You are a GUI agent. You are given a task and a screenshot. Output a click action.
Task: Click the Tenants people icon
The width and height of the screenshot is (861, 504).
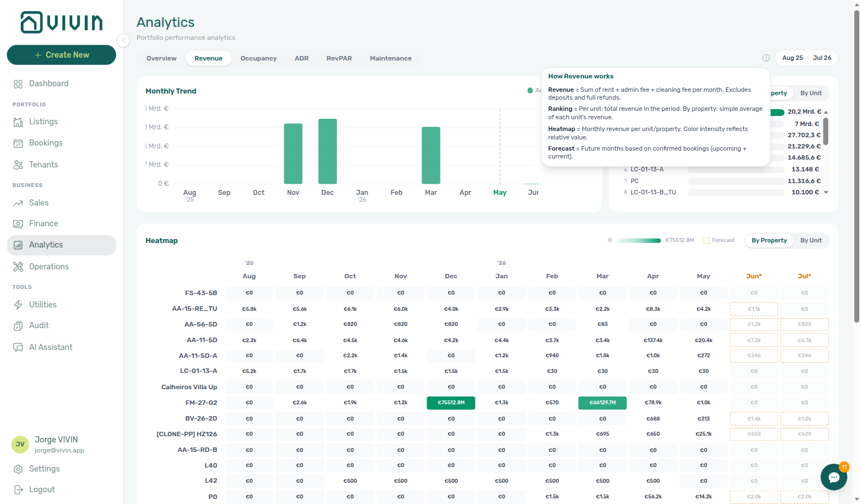(x=18, y=165)
